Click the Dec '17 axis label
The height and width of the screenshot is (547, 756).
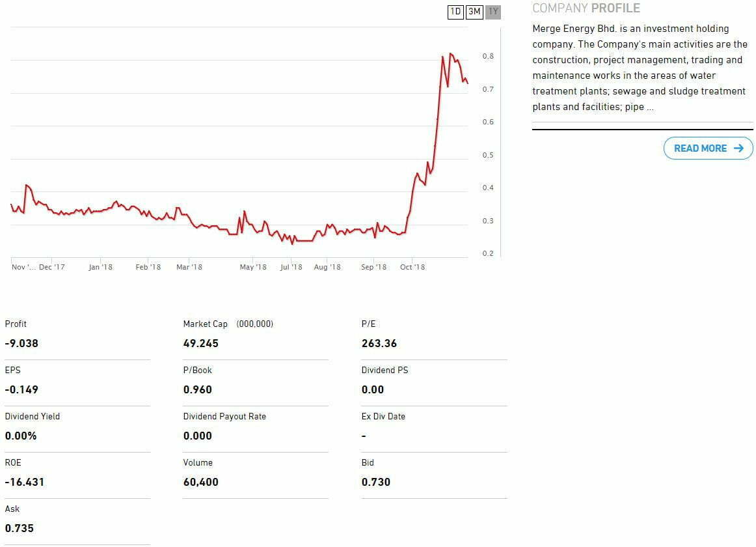52,267
